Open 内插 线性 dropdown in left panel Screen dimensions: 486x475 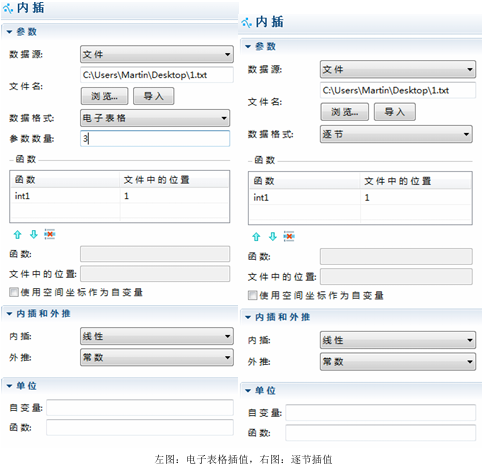pyautogui.click(x=157, y=336)
